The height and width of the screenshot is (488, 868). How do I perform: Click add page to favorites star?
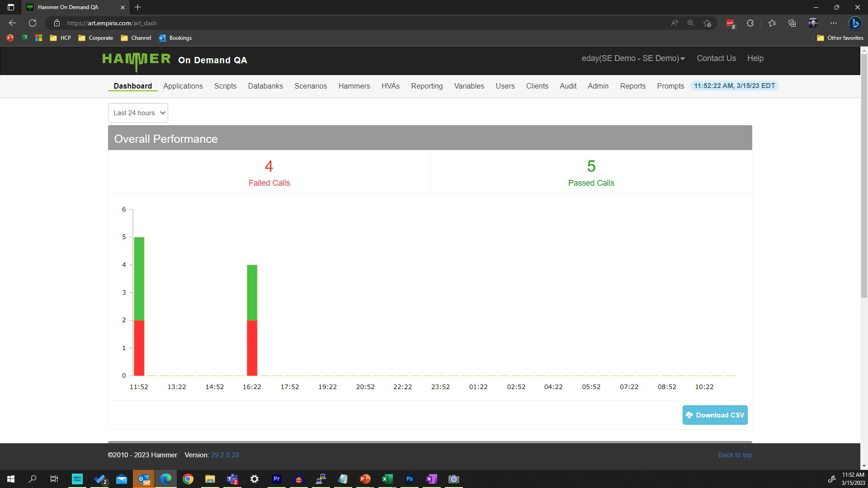click(708, 23)
